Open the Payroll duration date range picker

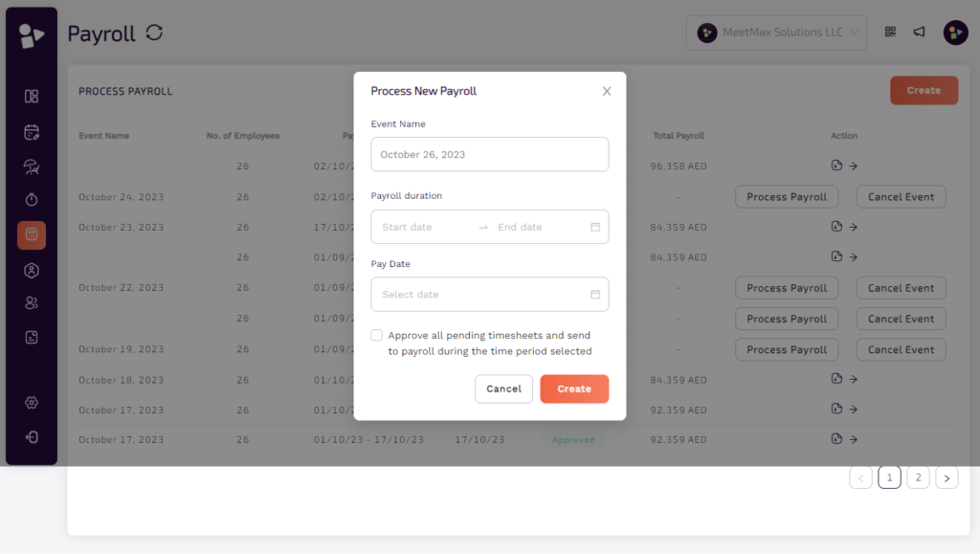pyautogui.click(x=489, y=227)
